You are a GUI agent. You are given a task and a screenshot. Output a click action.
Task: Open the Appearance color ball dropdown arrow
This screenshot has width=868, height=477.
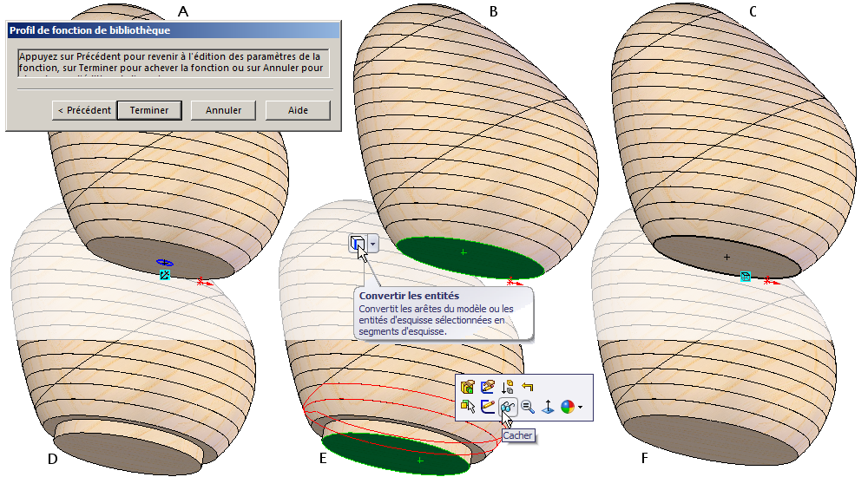click(x=580, y=408)
